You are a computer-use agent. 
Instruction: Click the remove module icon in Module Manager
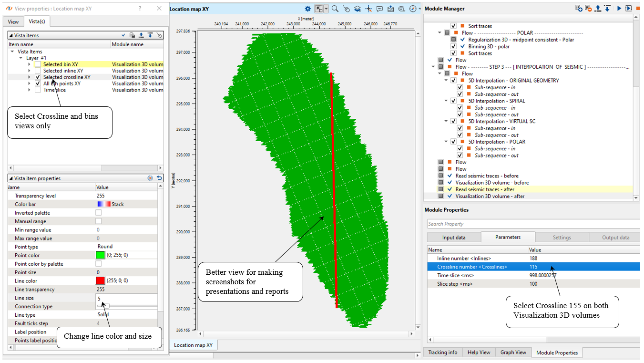(588, 9)
